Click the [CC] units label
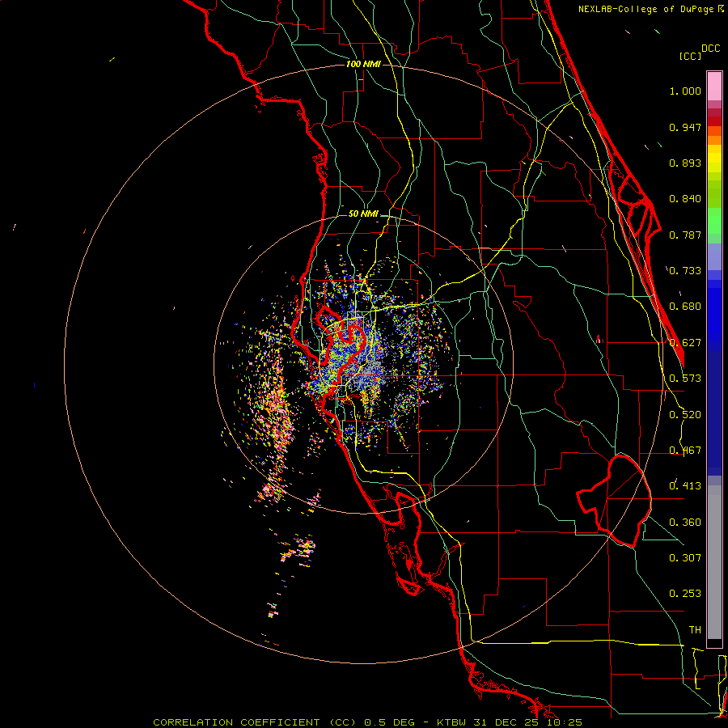 pyautogui.click(x=690, y=56)
